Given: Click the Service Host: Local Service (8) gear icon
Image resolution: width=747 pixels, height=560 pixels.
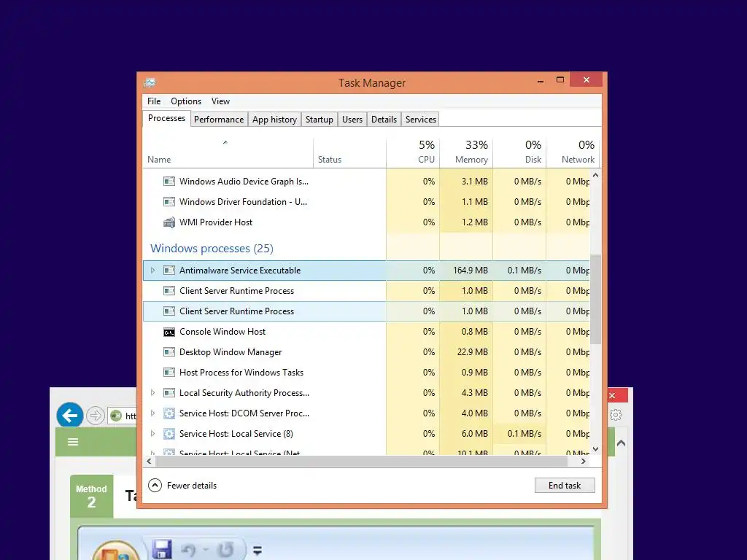Looking at the screenshot, I should [169, 434].
